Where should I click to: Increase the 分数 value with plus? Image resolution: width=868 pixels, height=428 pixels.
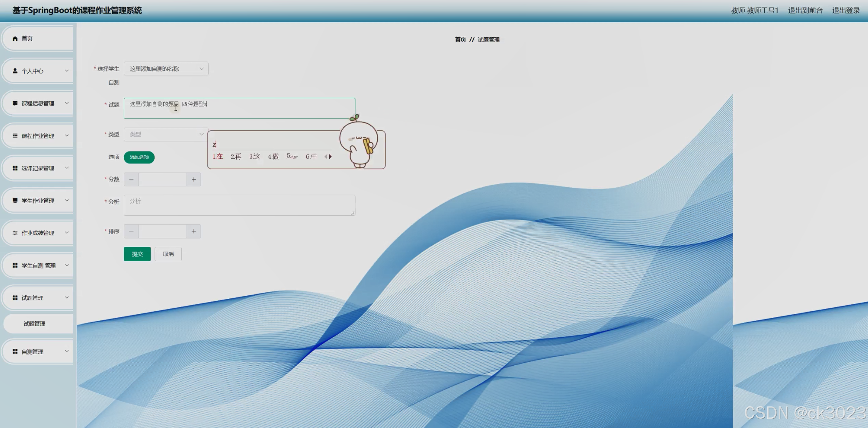194,180
